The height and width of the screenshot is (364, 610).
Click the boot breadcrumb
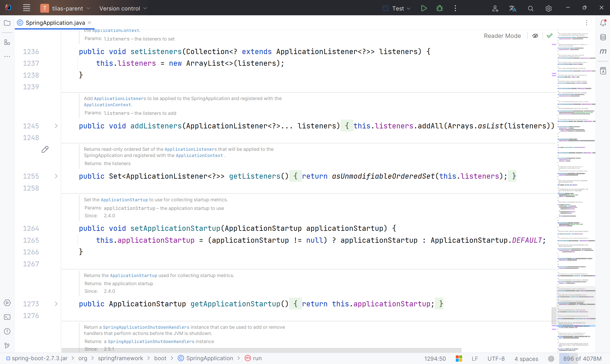pos(160,358)
